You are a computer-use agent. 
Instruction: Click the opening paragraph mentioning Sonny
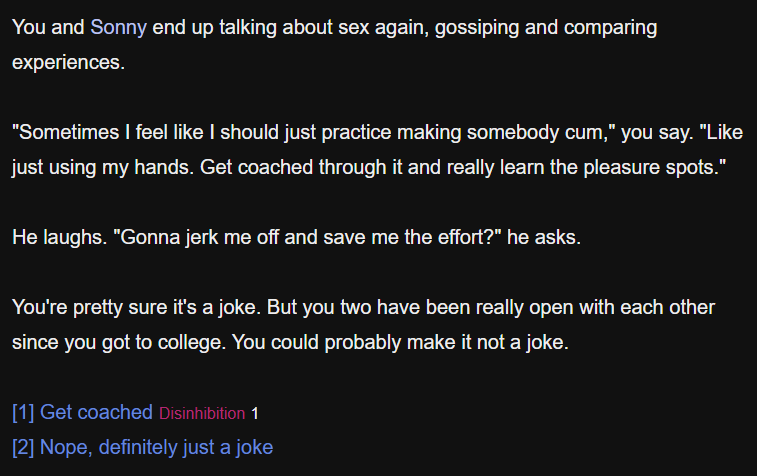point(334,44)
